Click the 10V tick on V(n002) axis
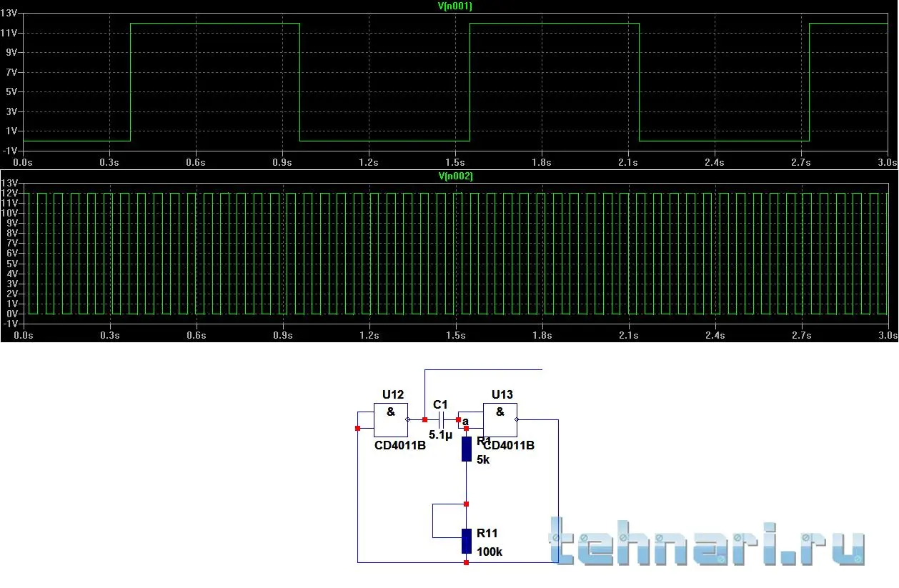The width and height of the screenshot is (899, 588). [10, 214]
